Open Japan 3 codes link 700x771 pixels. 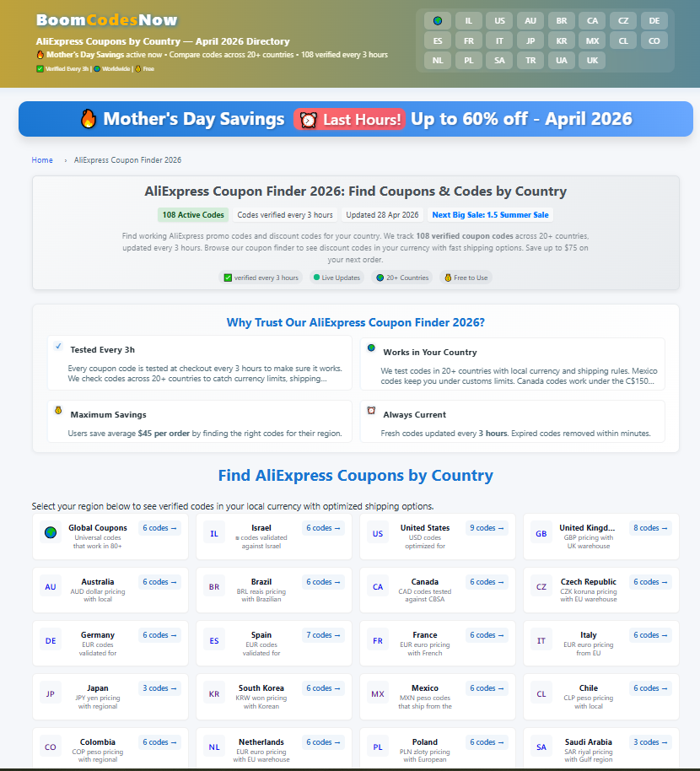tap(159, 688)
